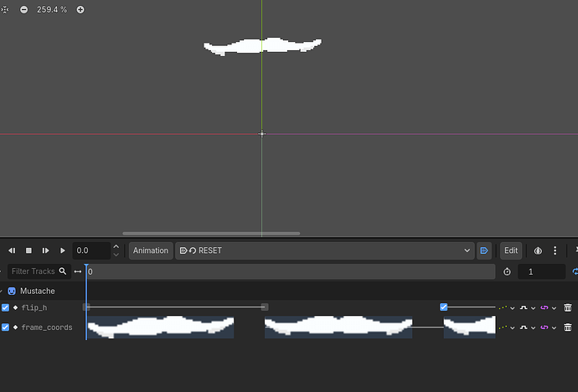
Task: Click flip_h interpolation mode icon
Action: (524, 307)
